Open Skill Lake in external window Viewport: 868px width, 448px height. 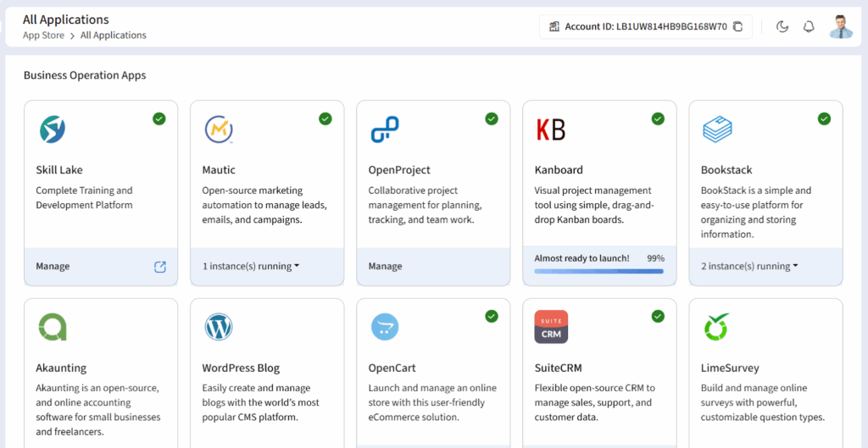pos(160,267)
